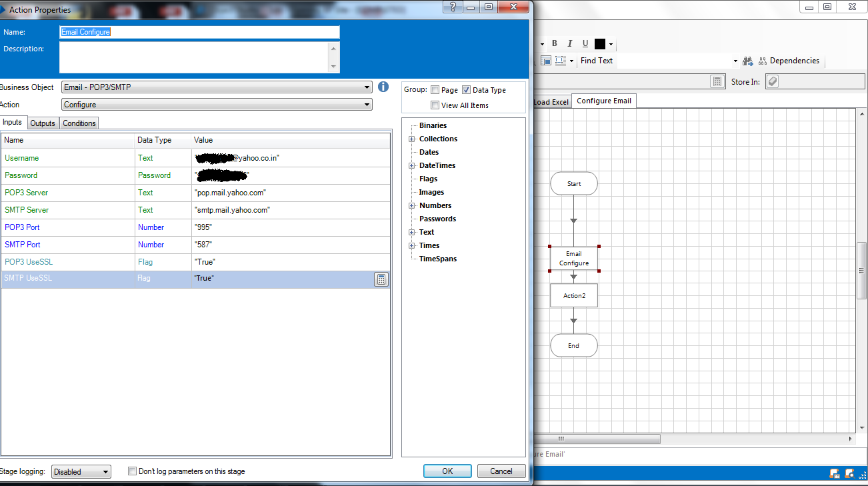
Task: Click the Username row name cell
Action: (x=68, y=158)
